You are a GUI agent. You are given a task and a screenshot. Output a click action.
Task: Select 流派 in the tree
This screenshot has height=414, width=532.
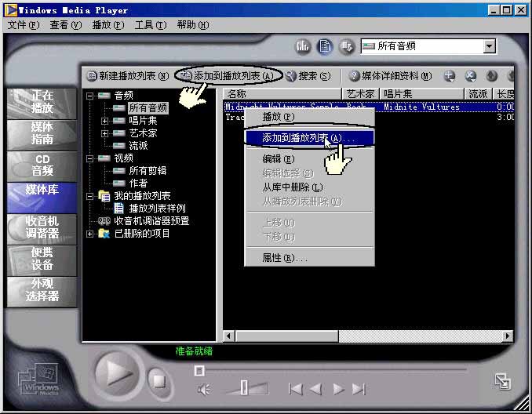(x=138, y=146)
